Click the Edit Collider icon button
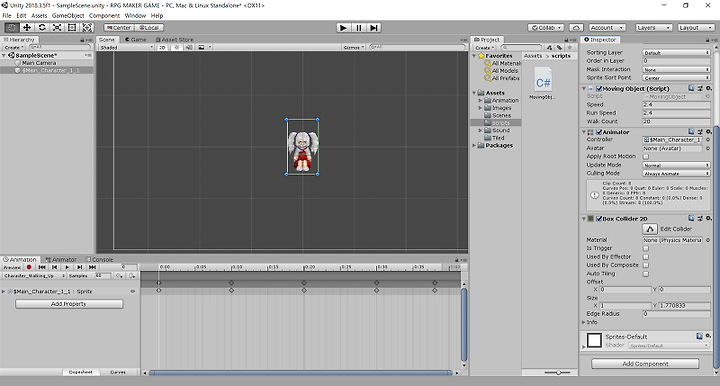 649,229
